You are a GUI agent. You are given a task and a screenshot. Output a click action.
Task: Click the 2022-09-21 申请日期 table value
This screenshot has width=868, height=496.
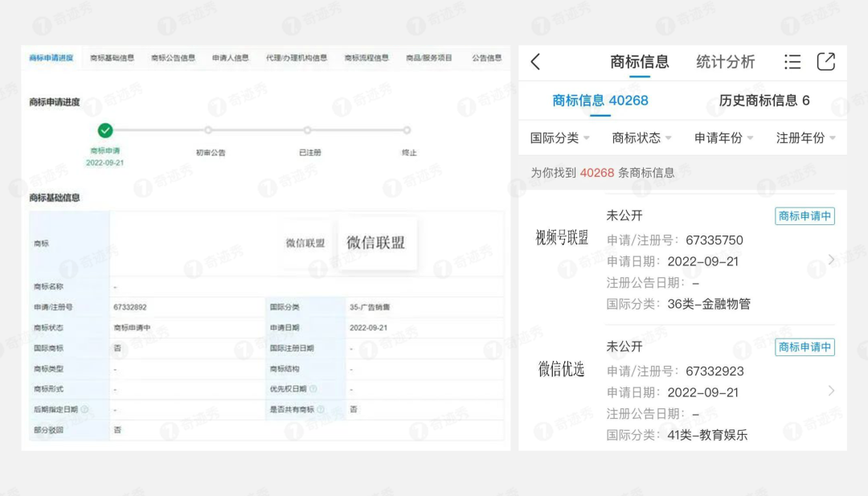point(368,328)
